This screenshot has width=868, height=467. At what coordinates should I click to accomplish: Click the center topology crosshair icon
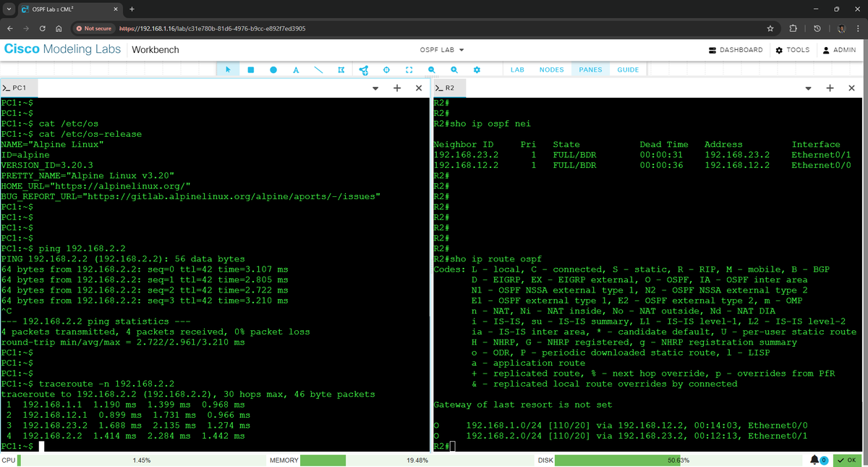point(386,70)
